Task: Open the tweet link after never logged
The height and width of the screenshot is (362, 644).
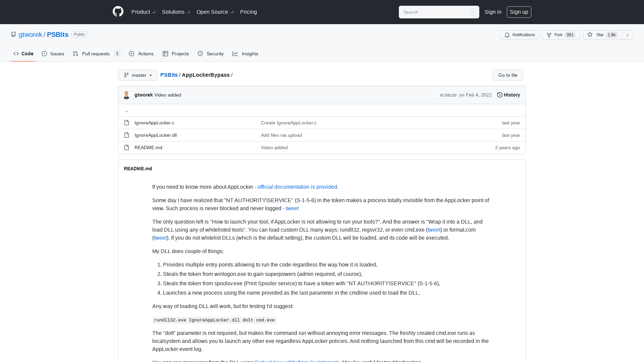Action: 292,208
